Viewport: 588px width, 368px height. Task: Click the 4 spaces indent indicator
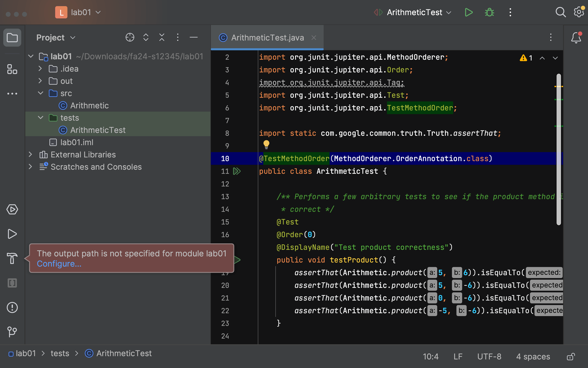click(533, 356)
